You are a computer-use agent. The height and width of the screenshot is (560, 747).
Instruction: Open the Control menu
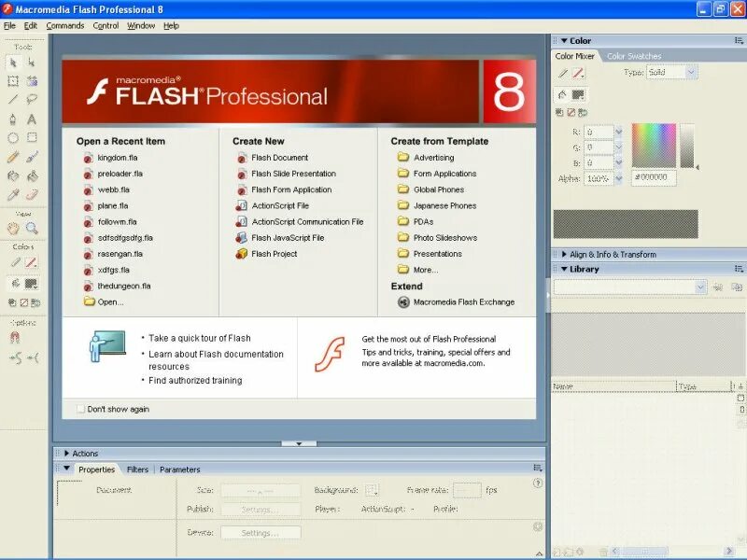click(x=106, y=26)
